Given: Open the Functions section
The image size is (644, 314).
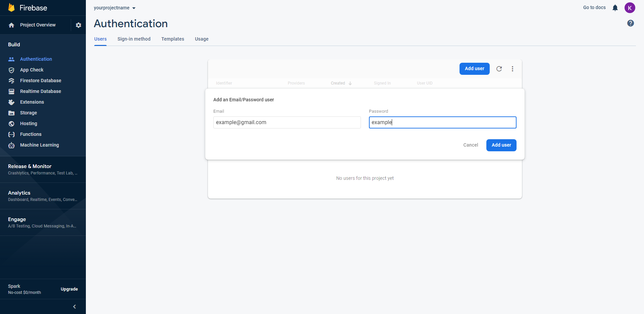Looking at the screenshot, I should coord(30,134).
